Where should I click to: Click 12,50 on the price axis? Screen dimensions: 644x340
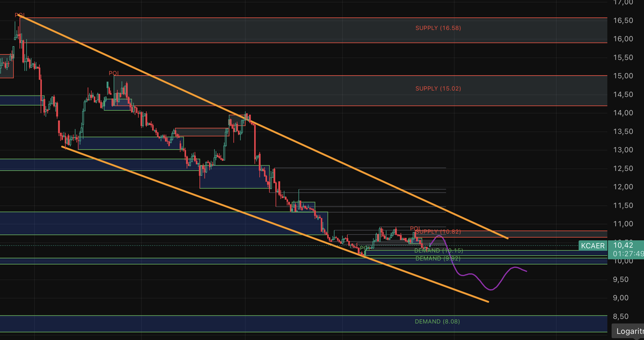[x=624, y=169]
